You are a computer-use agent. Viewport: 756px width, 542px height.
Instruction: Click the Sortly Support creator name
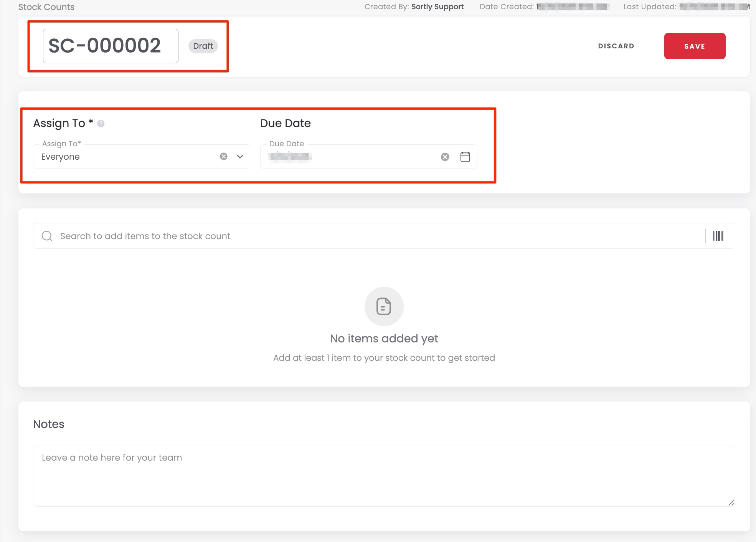coord(437,7)
